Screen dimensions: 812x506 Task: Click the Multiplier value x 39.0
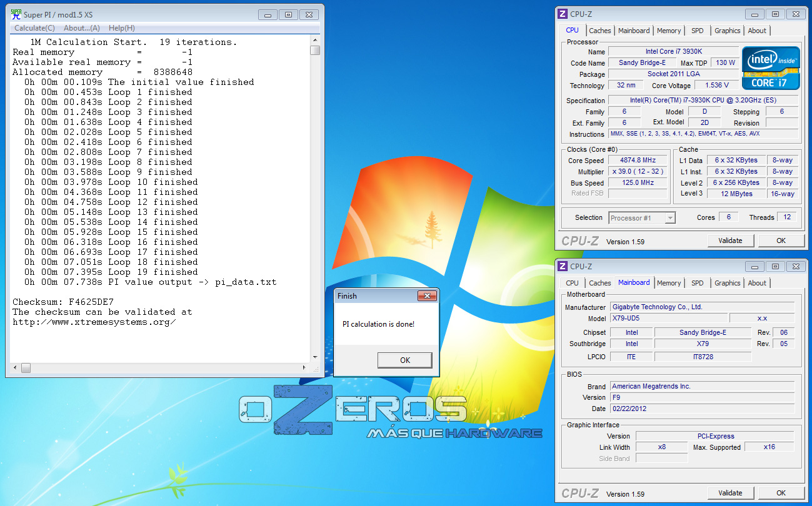[638, 172]
